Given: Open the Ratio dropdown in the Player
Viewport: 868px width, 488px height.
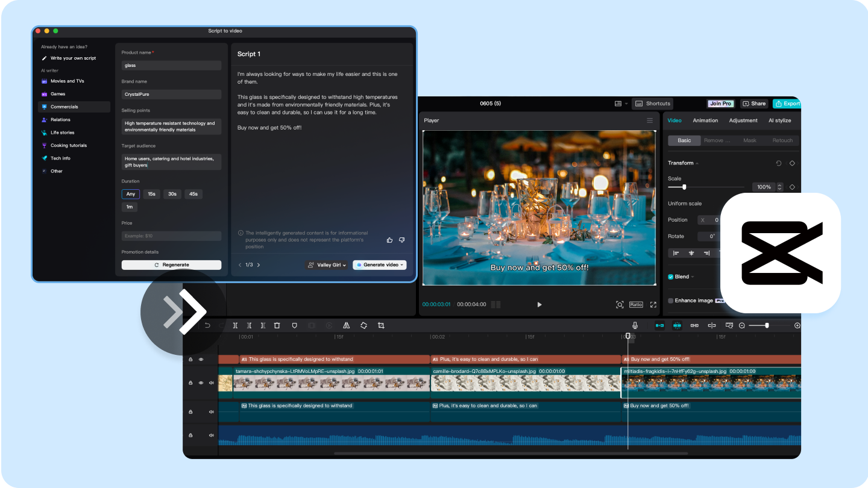Looking at the screenshot, I should (636, 304).
